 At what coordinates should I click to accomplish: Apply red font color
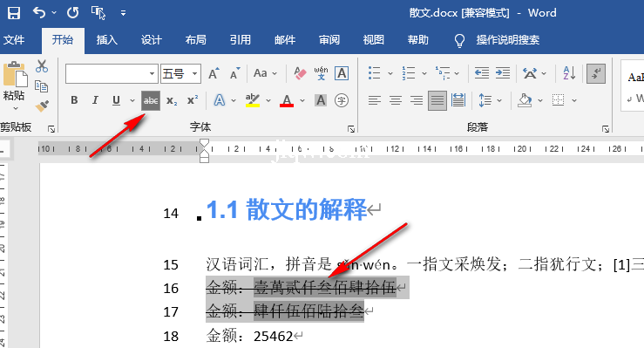[287, 100]
